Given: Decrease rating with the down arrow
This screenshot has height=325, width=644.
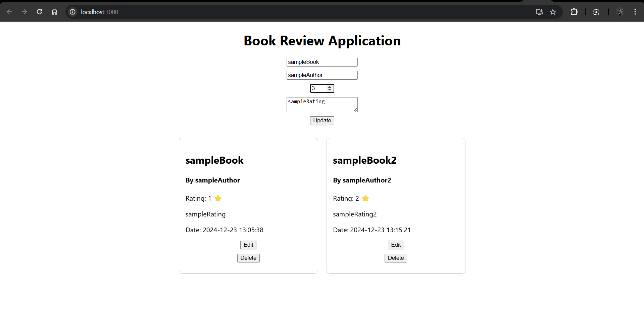Looking at the screenshot, I should pos(330,90).
